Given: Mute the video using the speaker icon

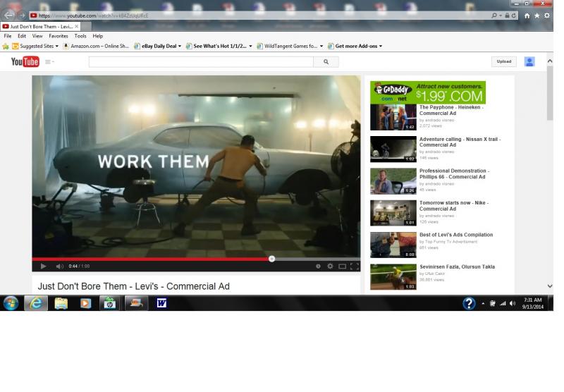Looking at the screenshot, I should (60, 266).
